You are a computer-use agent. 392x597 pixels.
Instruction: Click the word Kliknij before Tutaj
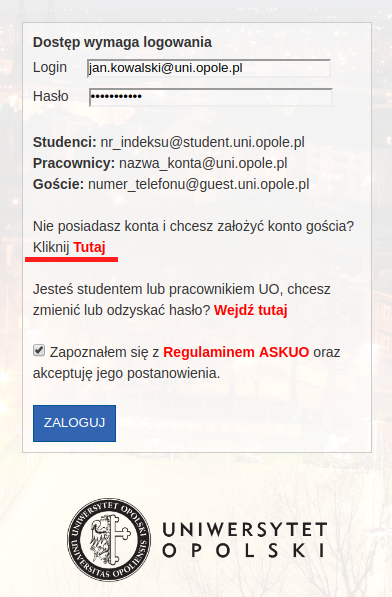(51, 247)
